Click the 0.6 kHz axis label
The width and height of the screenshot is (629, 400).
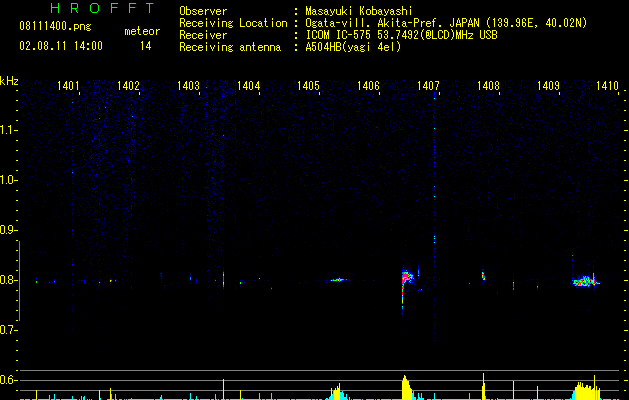(x=7, y=380)
